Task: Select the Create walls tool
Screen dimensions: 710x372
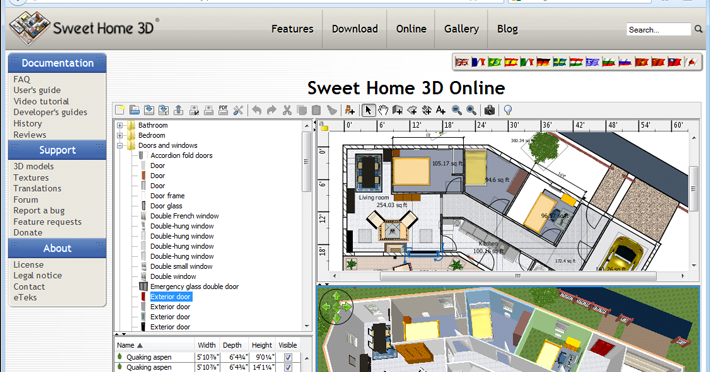Action: (x=398, y=110)
